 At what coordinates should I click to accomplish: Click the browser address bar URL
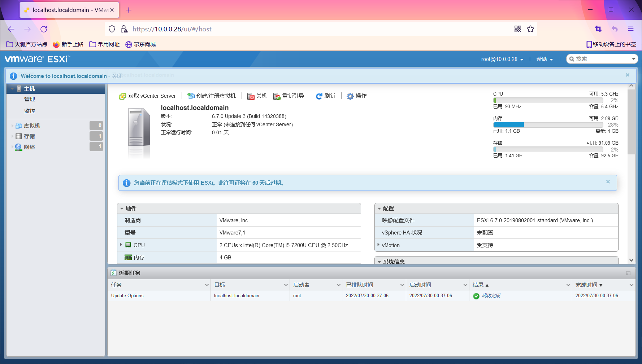172,29
